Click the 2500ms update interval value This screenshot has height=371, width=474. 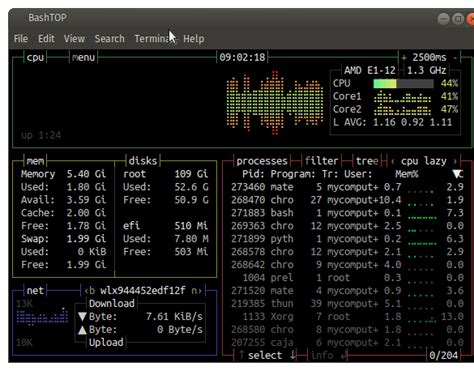[429, 57]
